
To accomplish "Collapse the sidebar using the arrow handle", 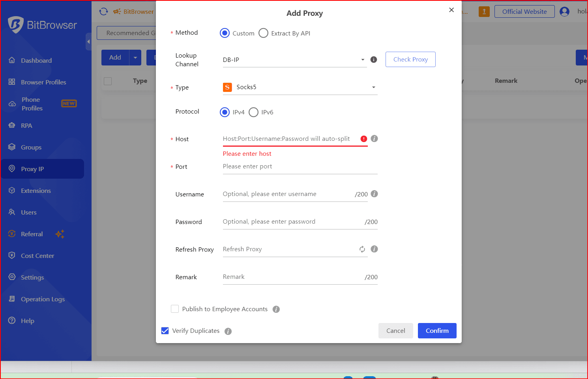I will coord(88,41).
